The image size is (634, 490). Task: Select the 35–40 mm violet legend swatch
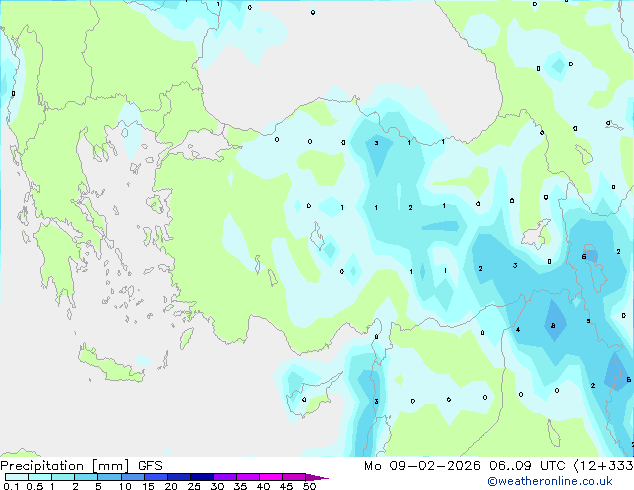coord(248,477)
